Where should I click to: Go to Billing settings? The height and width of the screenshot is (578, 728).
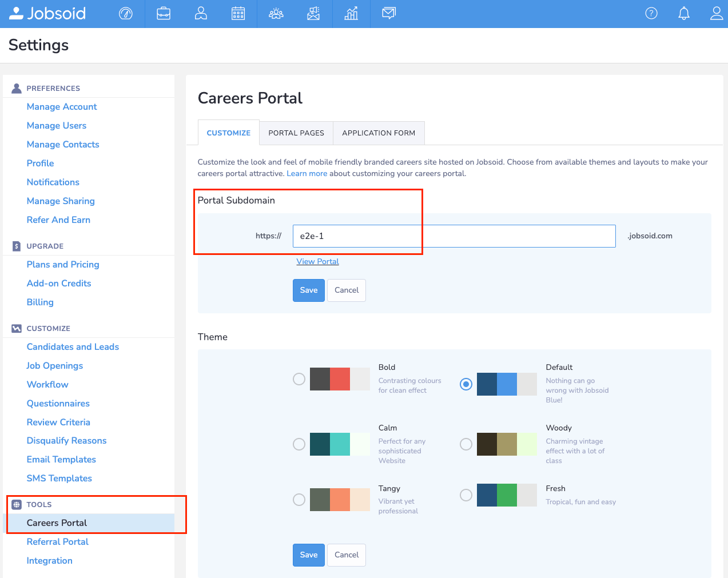click(x=40, y=302)
